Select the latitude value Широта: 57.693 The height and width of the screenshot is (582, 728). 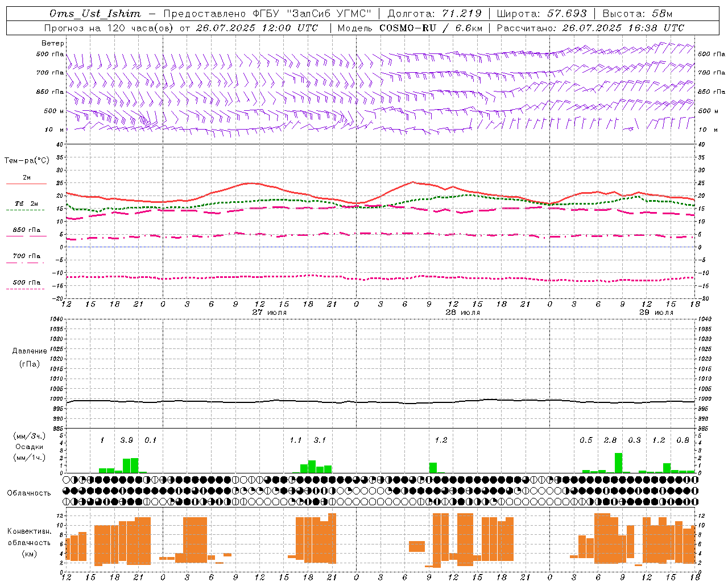(541, 14)
